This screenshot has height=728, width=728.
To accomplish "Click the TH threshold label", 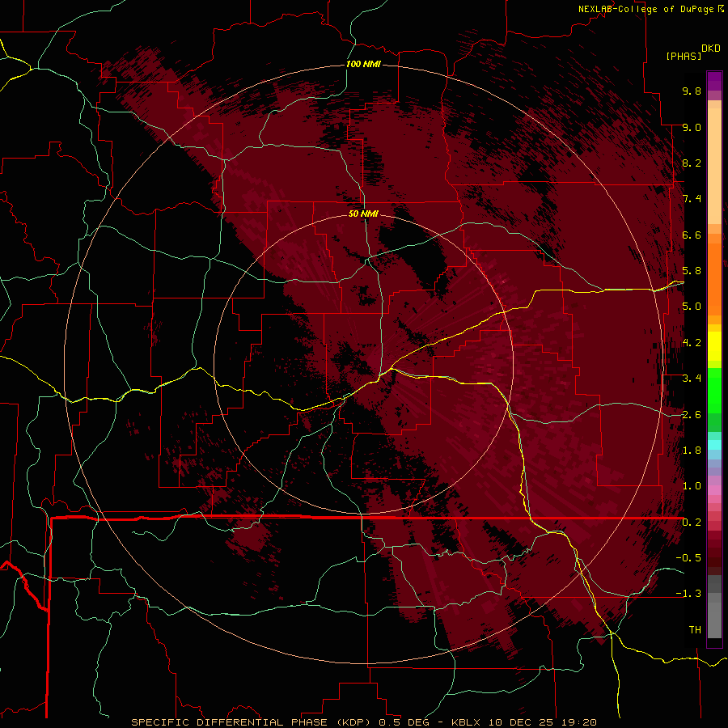I will [x=695, y=630].
